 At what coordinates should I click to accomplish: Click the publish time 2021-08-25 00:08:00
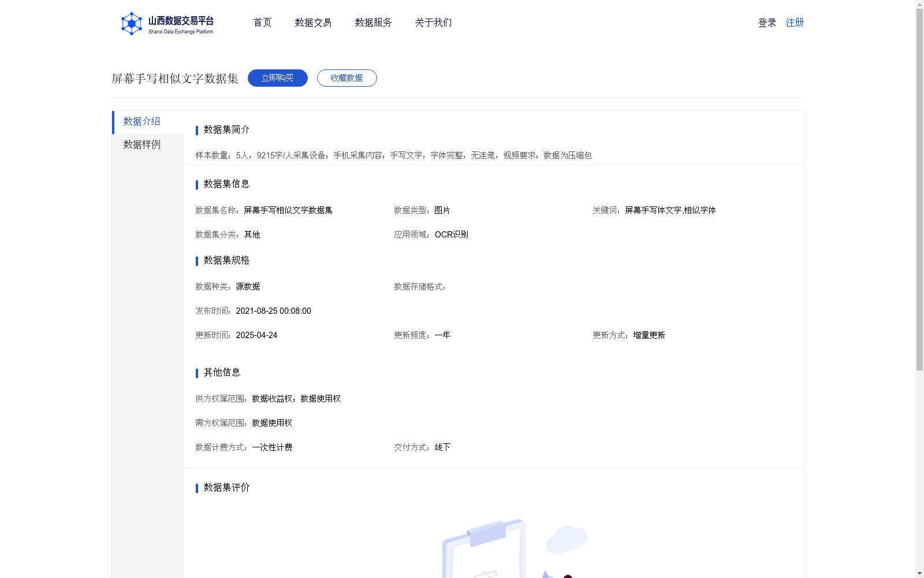point(273,311)
